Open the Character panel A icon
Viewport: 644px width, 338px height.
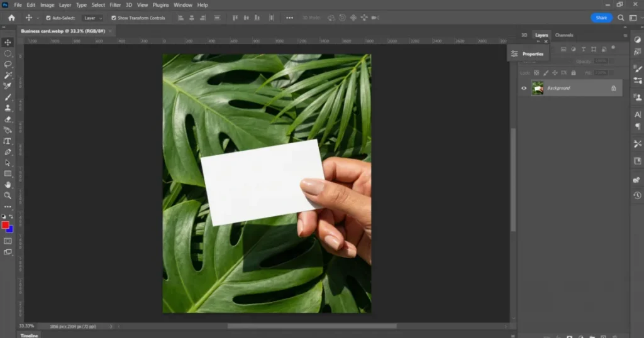pos(638,114)
